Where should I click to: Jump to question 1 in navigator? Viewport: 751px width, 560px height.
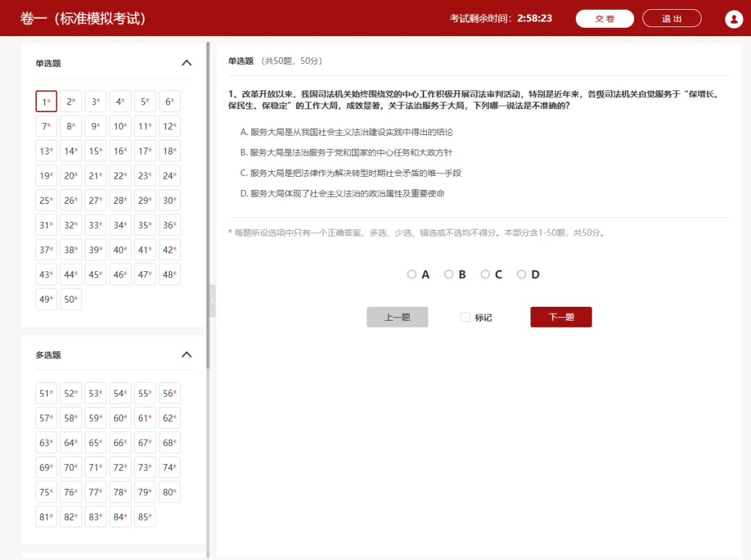47,102
